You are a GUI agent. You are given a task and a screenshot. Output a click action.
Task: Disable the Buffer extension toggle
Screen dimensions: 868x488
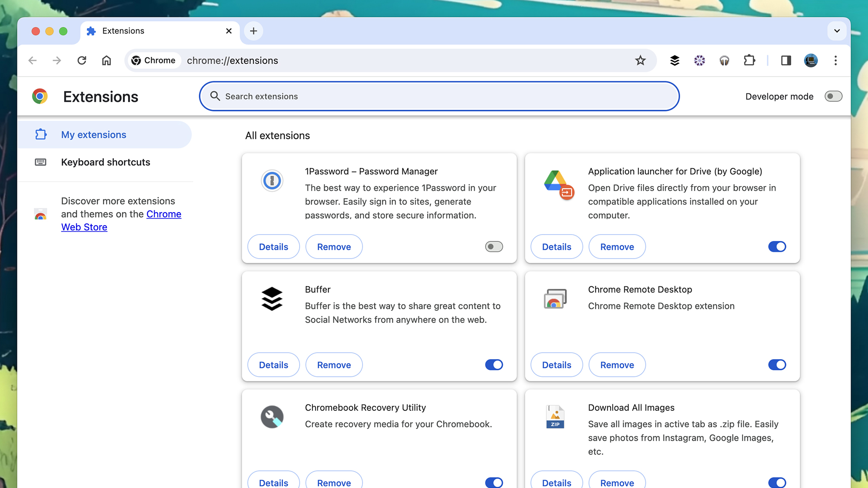click(494, 365)
